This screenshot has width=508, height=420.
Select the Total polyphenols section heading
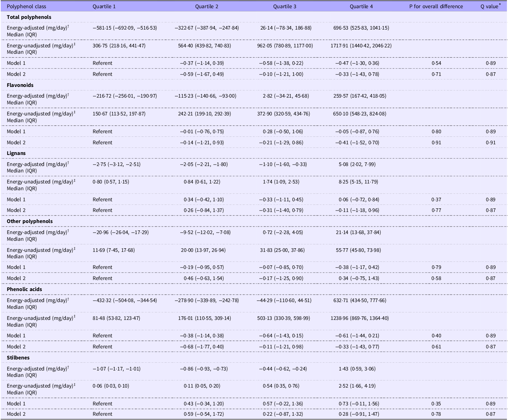29,17
